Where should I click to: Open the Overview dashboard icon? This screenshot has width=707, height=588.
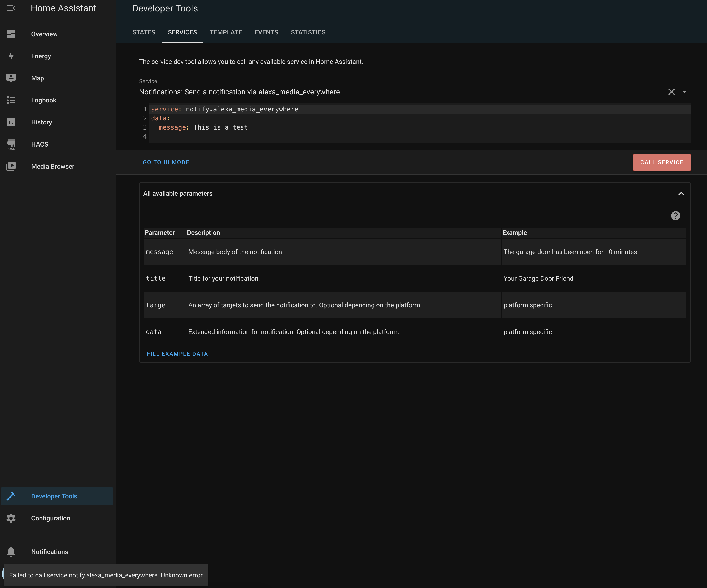tap(11, 34)
